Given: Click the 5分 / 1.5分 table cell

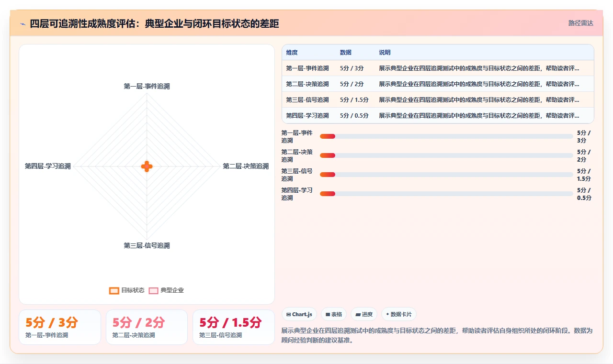Looking at the screenshot, I should pyautogui.click(x=354, y=100).
